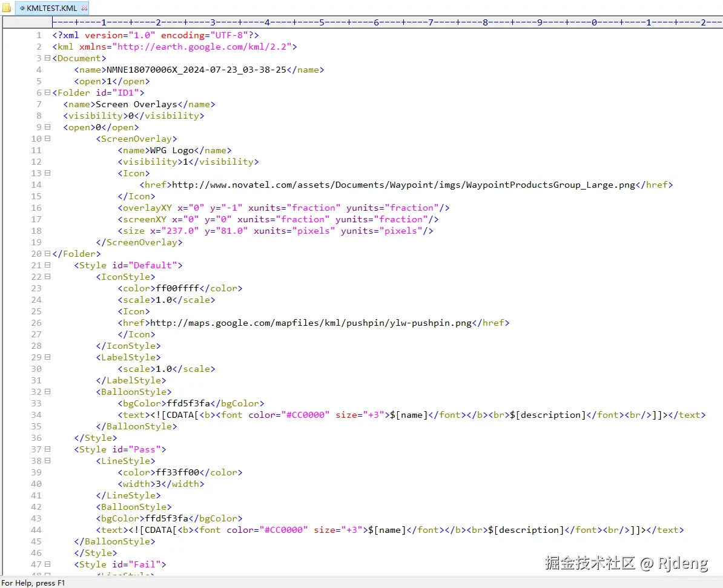
Task: Click the 'Screen Overlays' name text
Action: pyautogui.click(x=136, y=104)
